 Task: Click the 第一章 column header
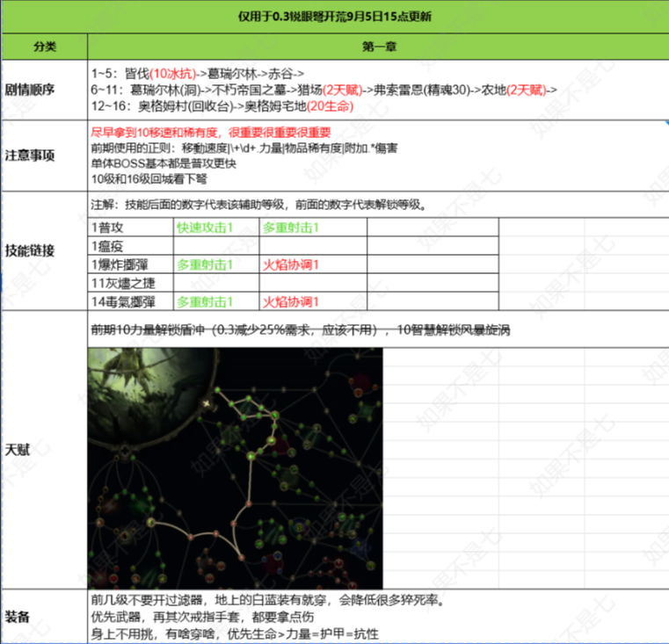[378, 46]
